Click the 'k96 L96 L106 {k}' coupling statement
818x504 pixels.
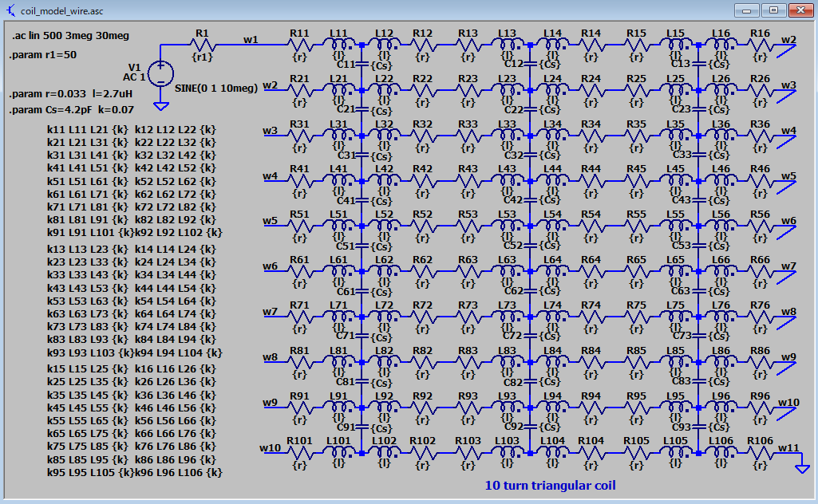point(179,473)
